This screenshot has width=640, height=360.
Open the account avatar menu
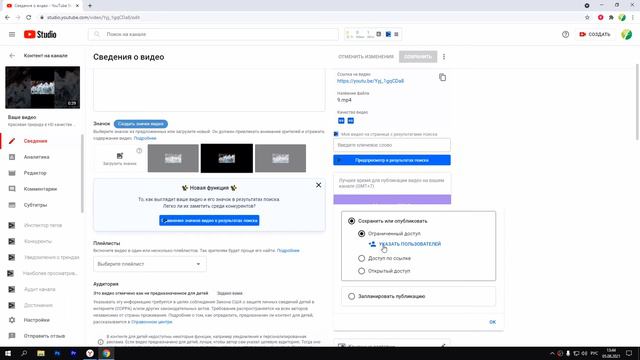(627, 35)
